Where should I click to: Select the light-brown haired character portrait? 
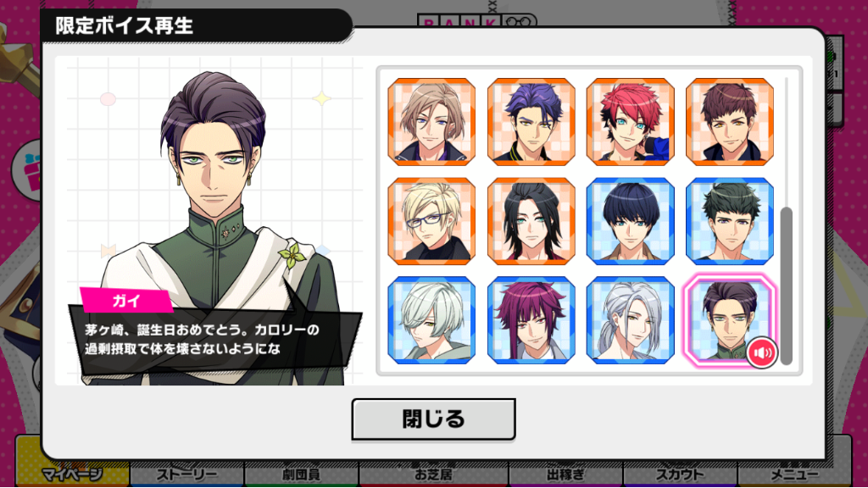(x=431, y=122)
